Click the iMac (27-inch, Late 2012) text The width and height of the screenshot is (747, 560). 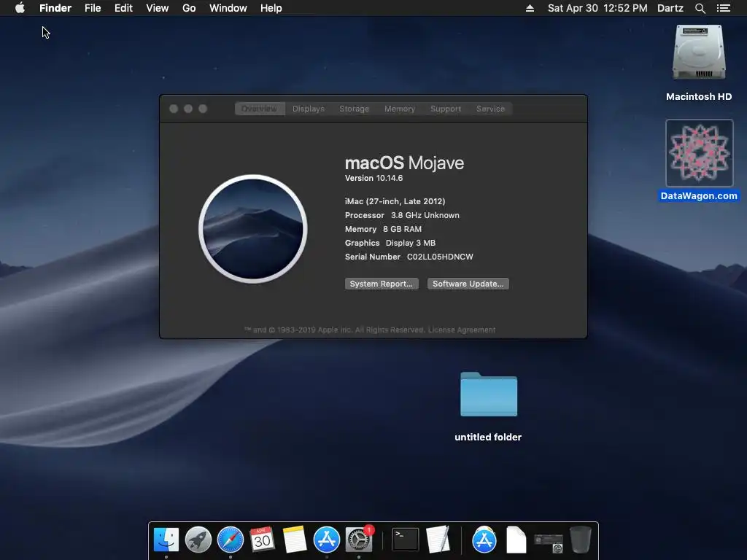click(x=395, y=201)
